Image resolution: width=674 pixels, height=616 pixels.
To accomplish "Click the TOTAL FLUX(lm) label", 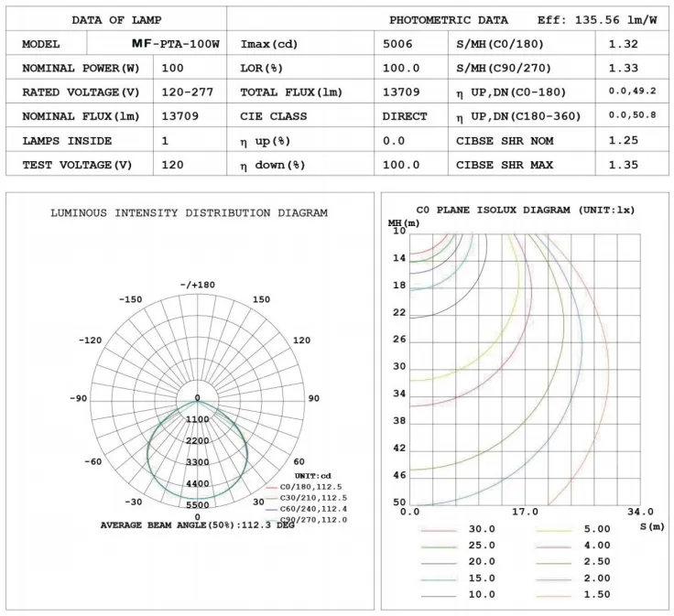I will 291,92.
